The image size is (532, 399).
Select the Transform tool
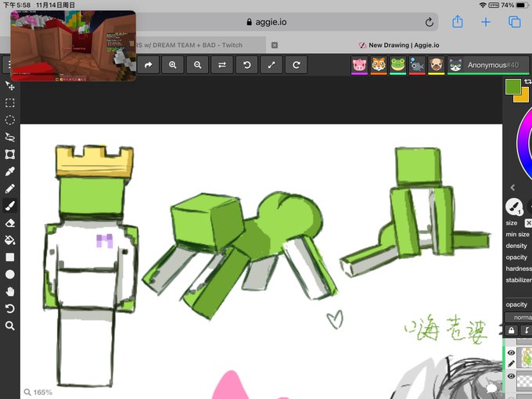coord(10,154)
